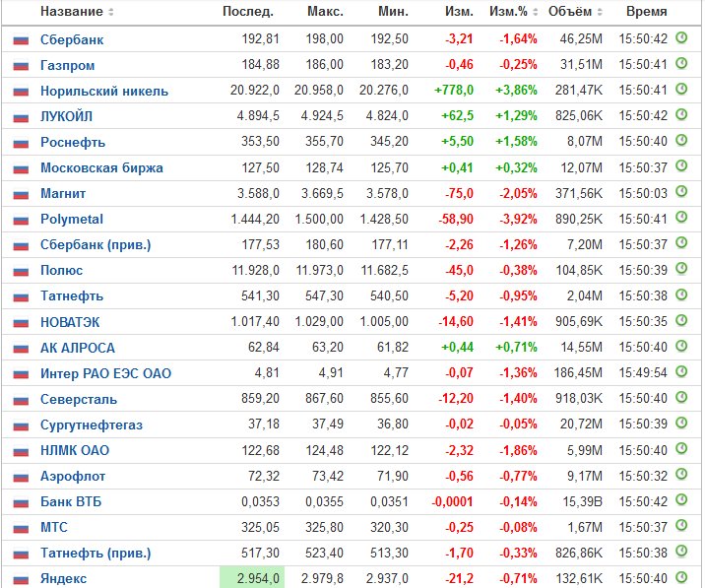Click the 46,25M volume value
Viewport: 705px width, 588px height.
(581, 38)
